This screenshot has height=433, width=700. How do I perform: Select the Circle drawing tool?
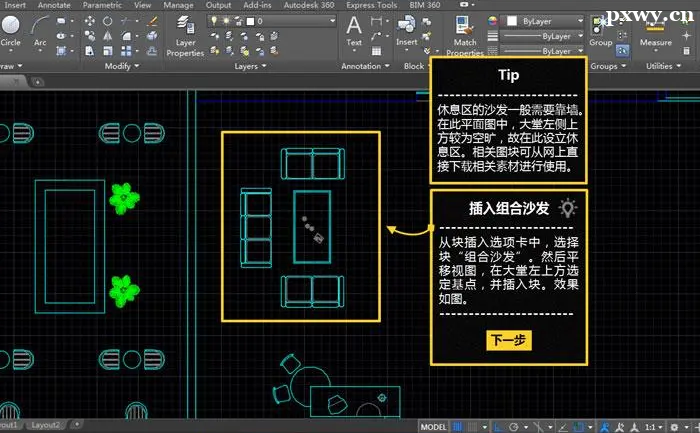(11, 30)
